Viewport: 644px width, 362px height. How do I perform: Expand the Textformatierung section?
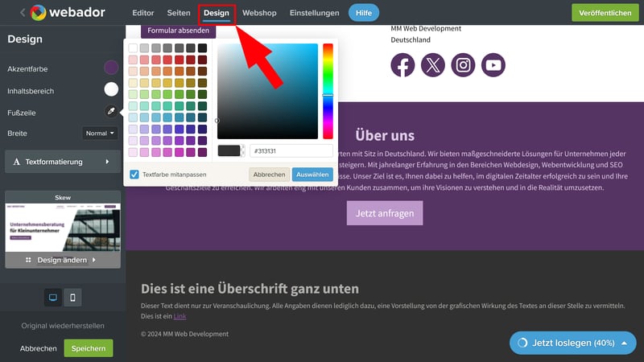[62, 162]
